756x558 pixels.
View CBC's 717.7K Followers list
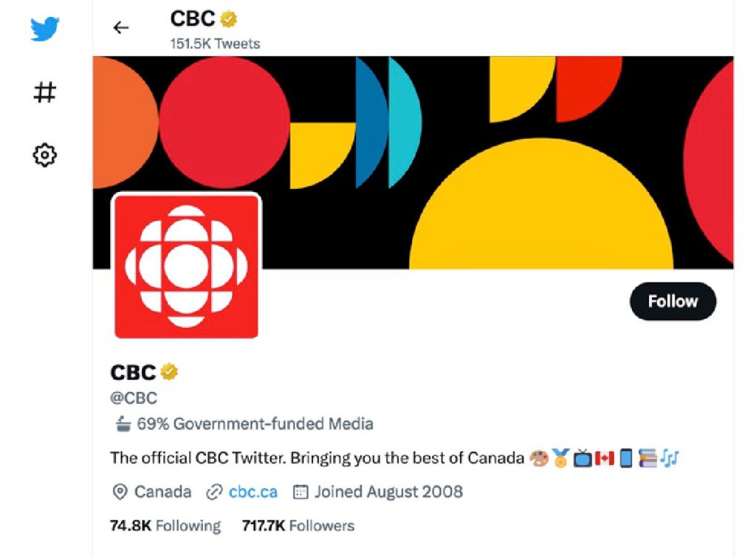tap(298, 526)
